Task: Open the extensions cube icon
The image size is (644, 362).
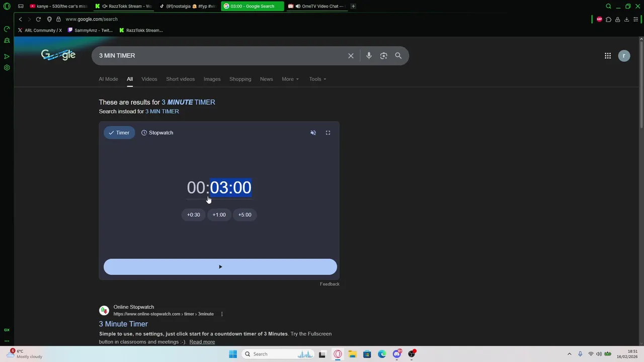Action: point(608,19)
